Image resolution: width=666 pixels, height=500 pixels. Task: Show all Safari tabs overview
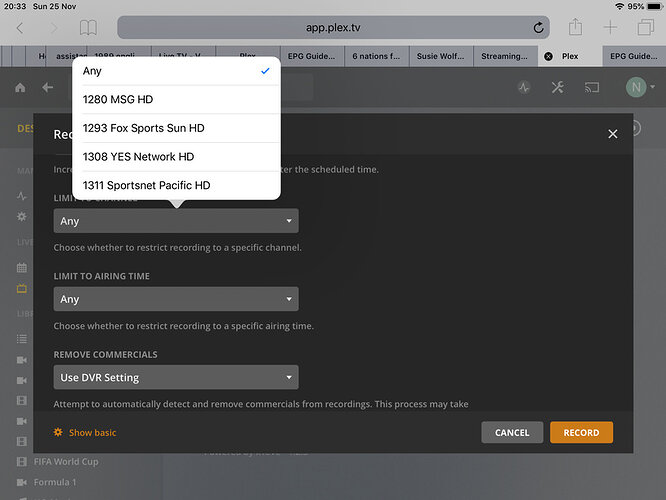pyautogui.click(x=645, y=27)
